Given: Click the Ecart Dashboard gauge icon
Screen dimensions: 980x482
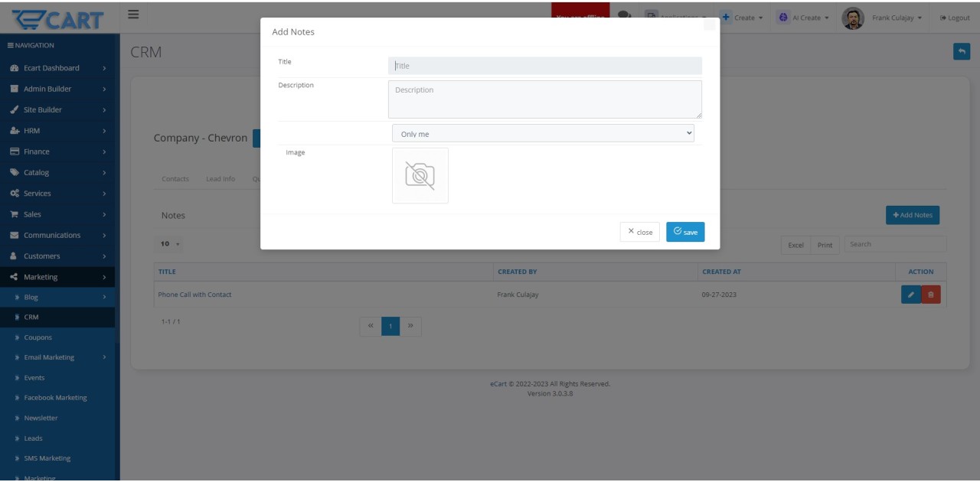Looking at the screenshot, I should point(14,68).
